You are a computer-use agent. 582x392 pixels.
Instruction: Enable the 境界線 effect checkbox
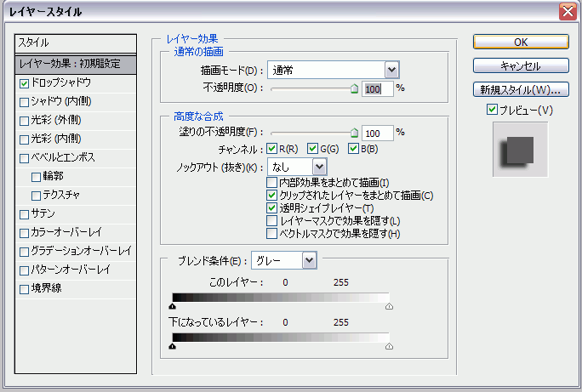point(24,289)
